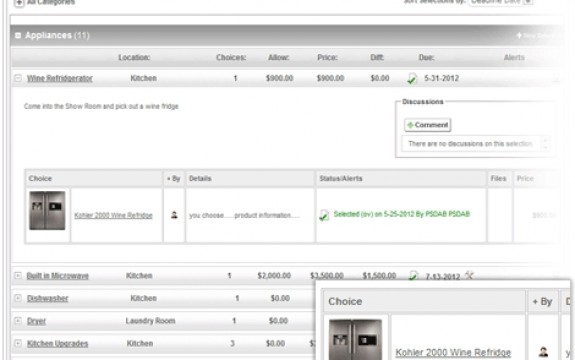Click the green plus icon on the Comment button
This screenshot has height=360, width=575.
click(x=410, y=125)
